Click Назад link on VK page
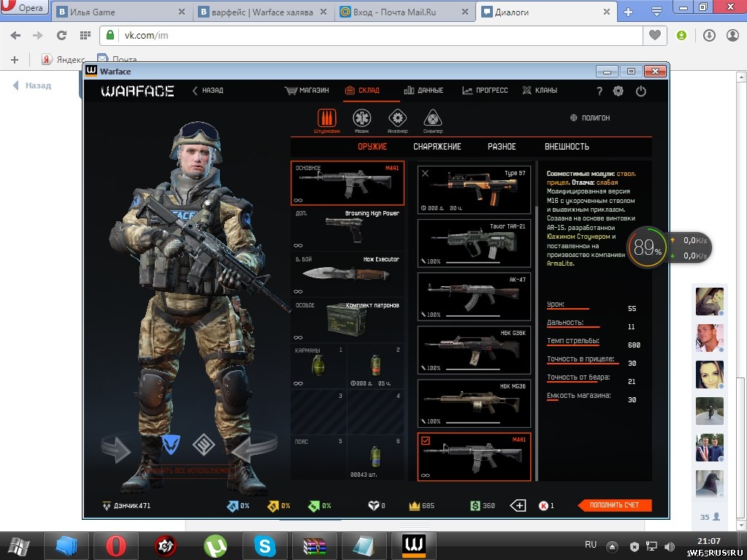Screen dimensions: 747x560 click(x=32, y=85)
